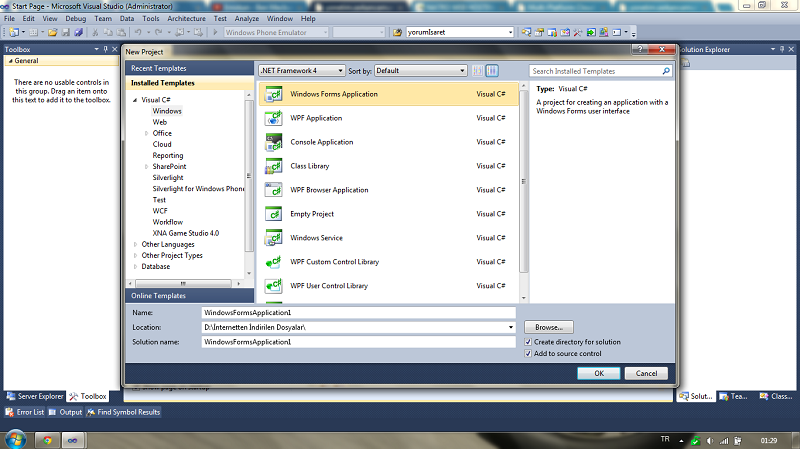
Task: Expand the Other Project Types node
Action: click(x=135, y=256)
